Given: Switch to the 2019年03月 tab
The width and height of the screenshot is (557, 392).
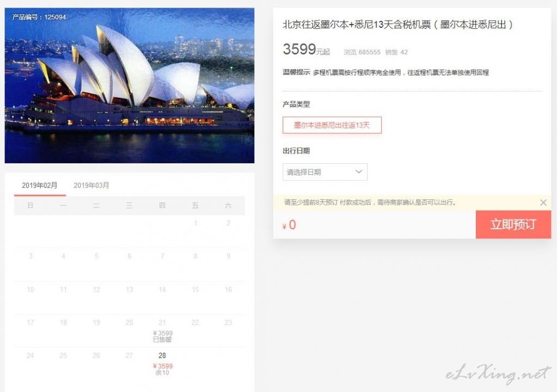Looking at the screenshot, I should (91, 185).
